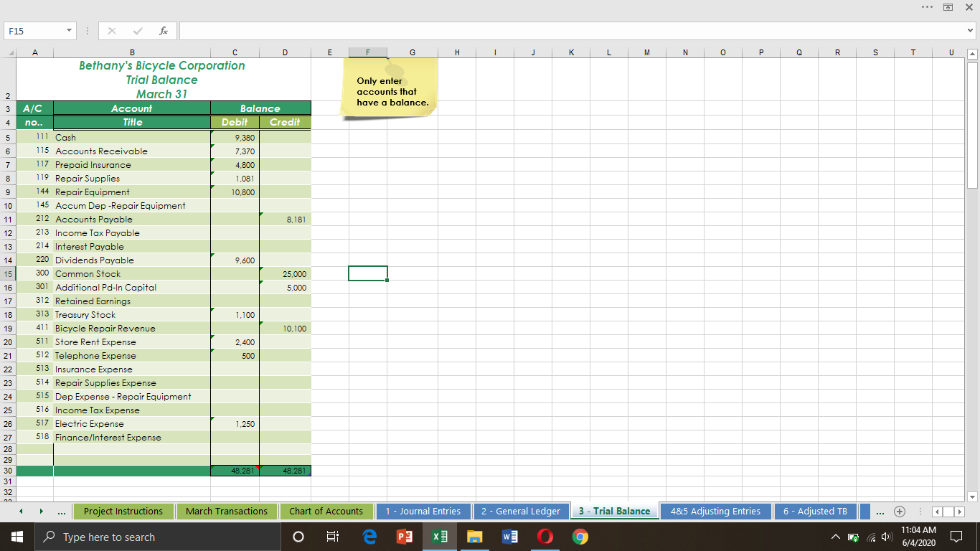The width and height of the screenshot is (980, 551).
Task: Click the Insert Function fx icon
Action: (164, 32)
